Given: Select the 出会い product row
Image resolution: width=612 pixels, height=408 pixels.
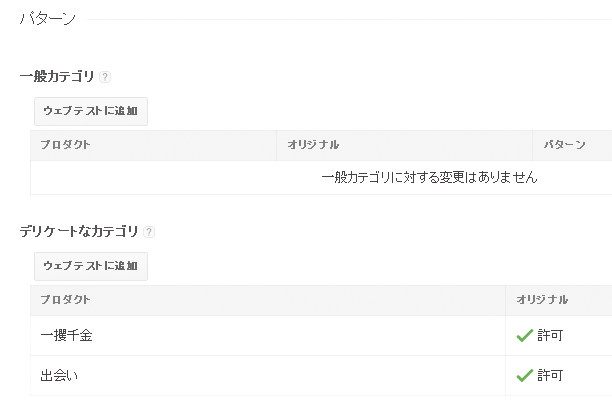Looking at the screenshot, I should [x=321, y=376].
